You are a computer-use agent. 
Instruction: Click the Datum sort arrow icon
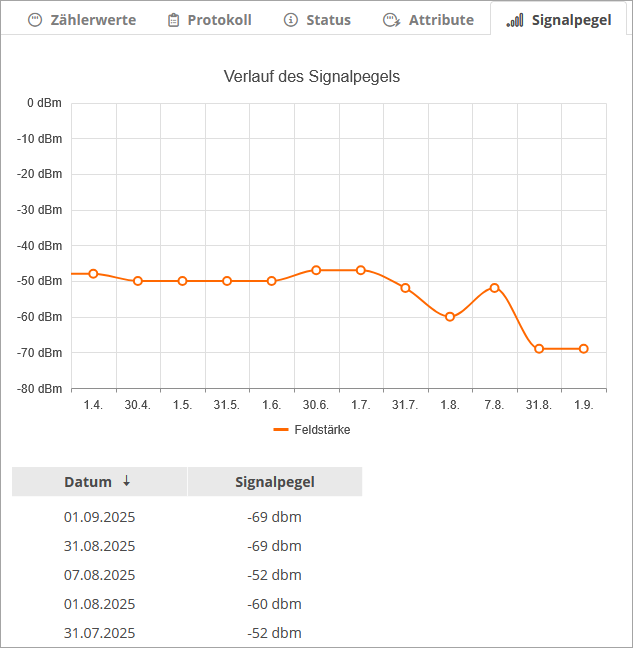click(126, 481)
